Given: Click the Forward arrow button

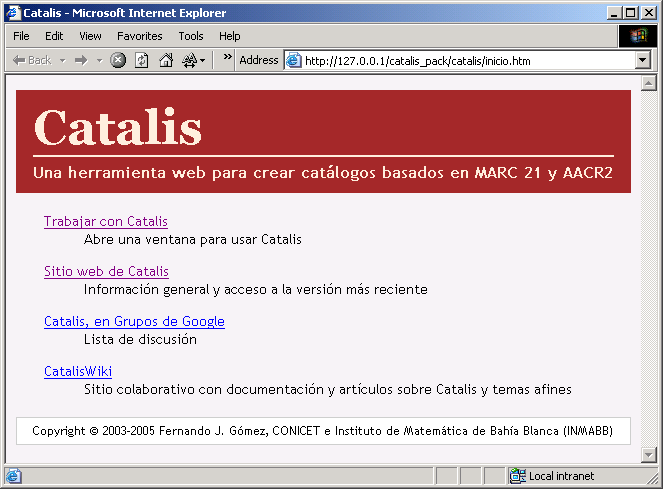Looking at the screenshot, I should coord(81,60).
